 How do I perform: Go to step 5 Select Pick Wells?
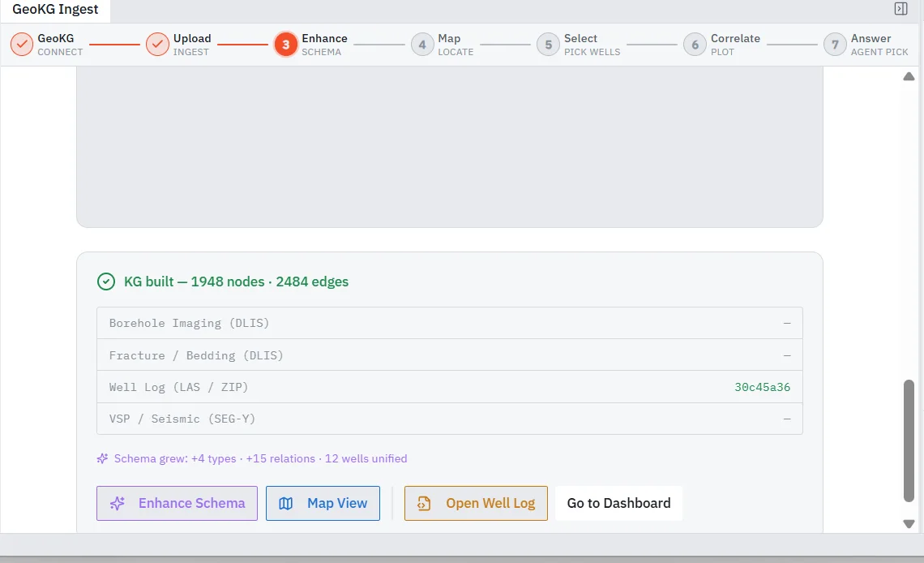point(578,45)
